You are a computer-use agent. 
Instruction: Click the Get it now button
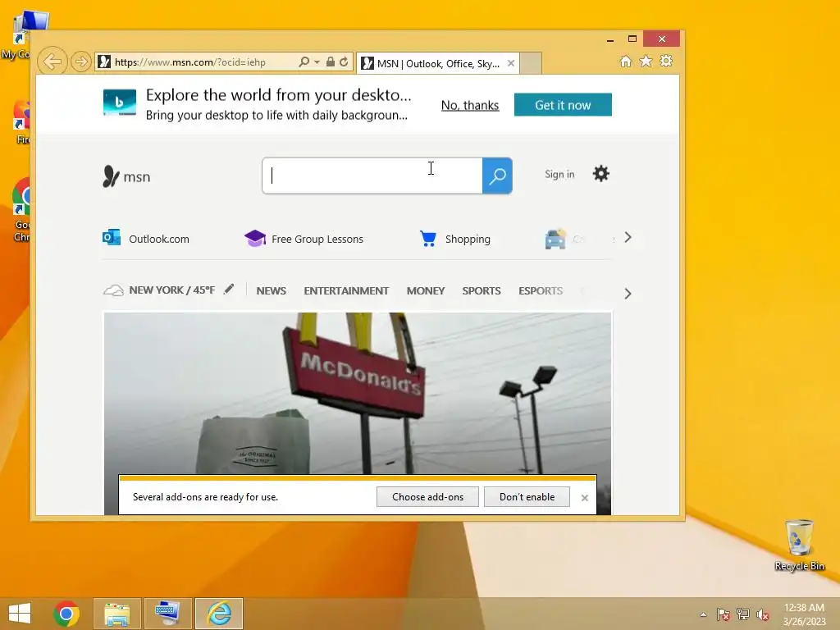point(563,104)
